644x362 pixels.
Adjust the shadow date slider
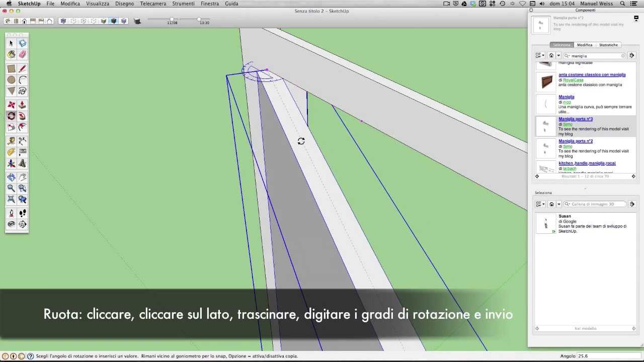172,19
